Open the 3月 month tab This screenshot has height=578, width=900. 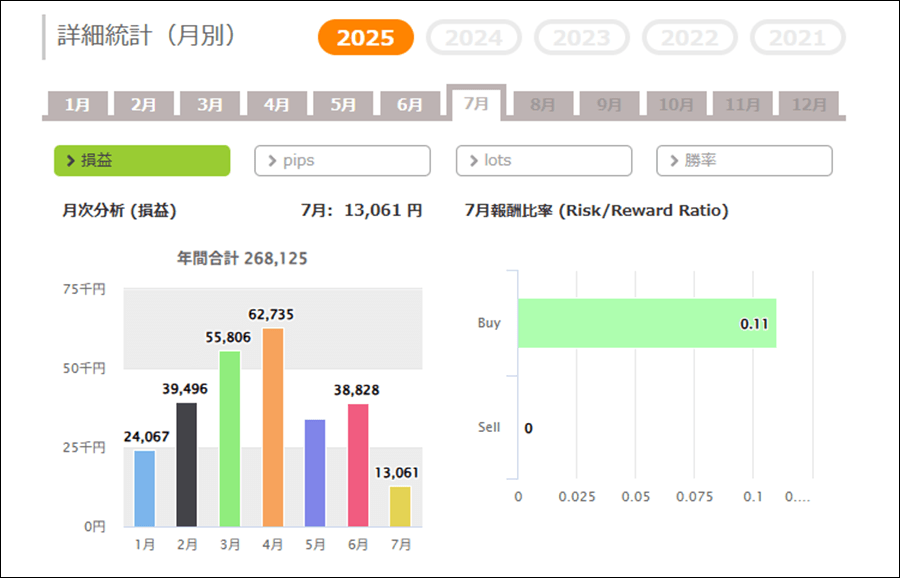click(x=210, y=104)
